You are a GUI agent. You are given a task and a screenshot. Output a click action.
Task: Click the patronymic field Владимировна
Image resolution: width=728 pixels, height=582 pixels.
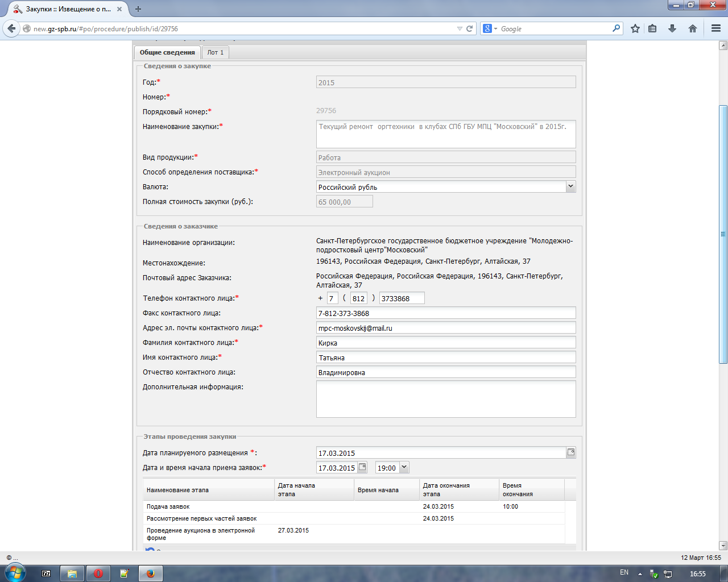click(x=446, y=372)
